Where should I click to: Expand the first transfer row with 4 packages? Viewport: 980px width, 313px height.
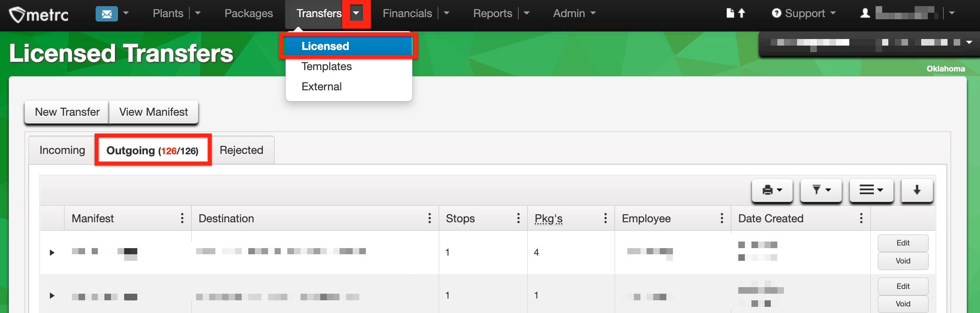(52, 253)
